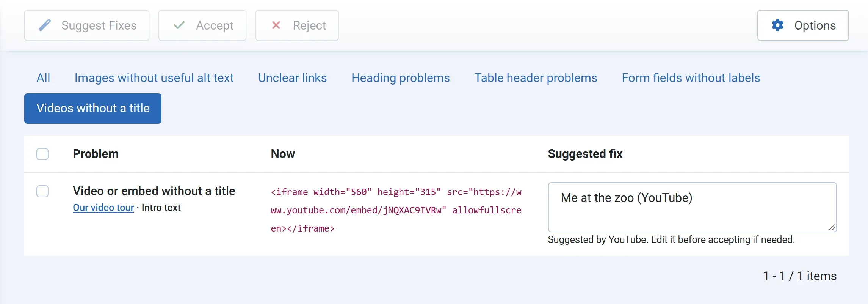The width and height of the screenshot is (868, 304).
Task: Click the Intro text field label
Action: coord(161,208)
